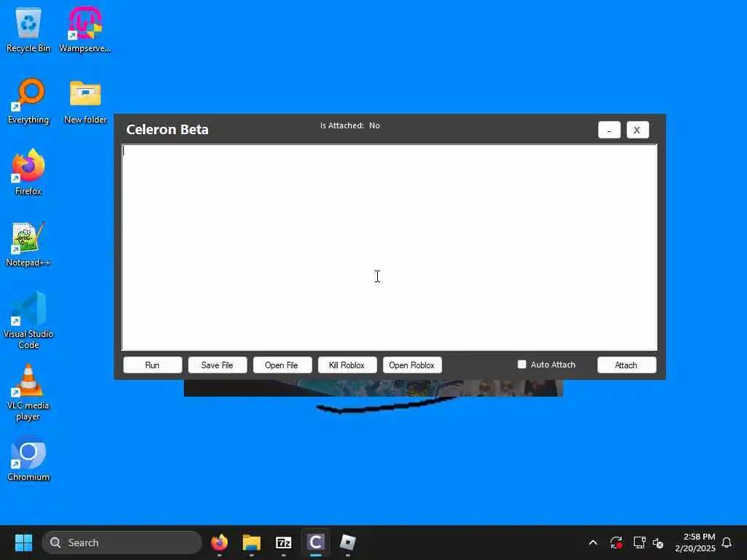Close the Celeron Beta window

[x=638, y=130]
